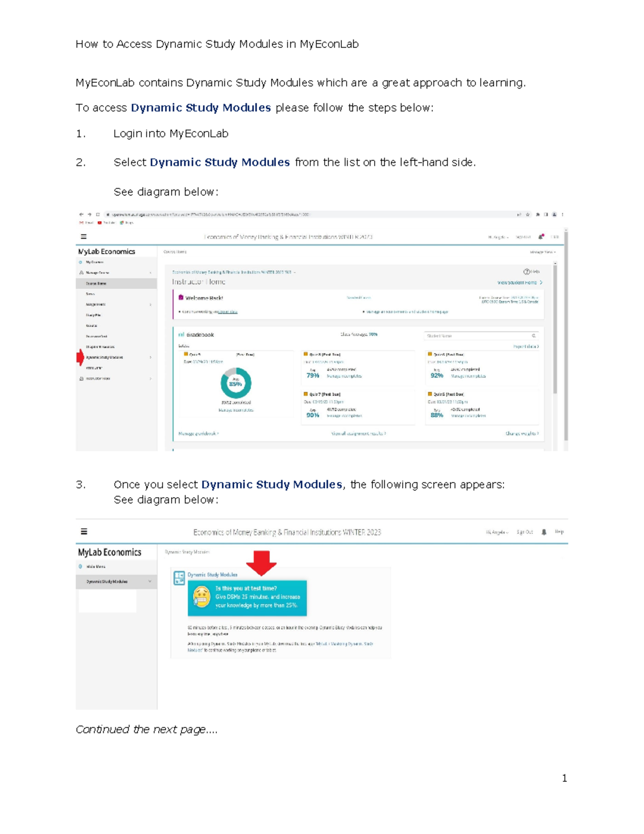Click notification bell in Dynamic Study Modules screenshot
This screenshot has width=644, height=834.
click(x=544, y=532)
